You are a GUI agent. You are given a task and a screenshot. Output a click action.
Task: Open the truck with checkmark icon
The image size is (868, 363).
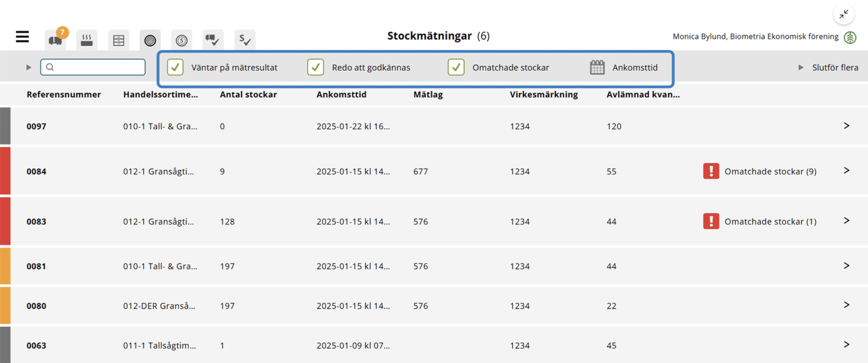pos(213,40)
